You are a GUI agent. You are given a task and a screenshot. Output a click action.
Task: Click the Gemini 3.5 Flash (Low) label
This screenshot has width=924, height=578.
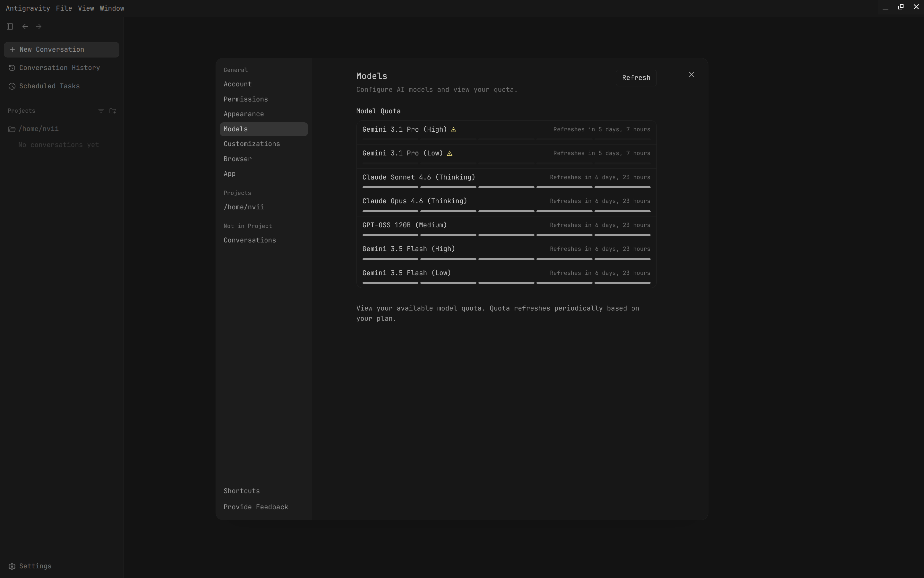(x=406, y=273)
